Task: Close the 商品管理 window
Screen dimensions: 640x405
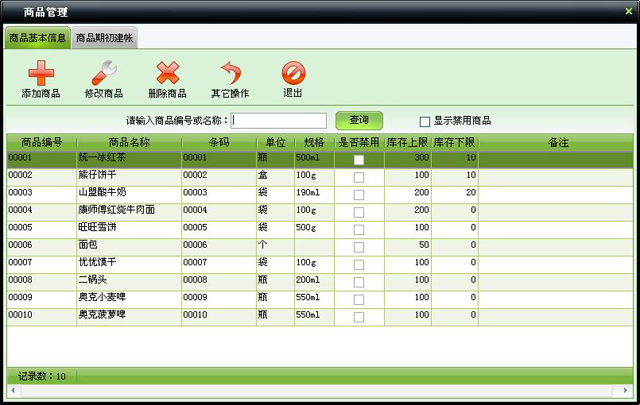Action: coord(628,11)
